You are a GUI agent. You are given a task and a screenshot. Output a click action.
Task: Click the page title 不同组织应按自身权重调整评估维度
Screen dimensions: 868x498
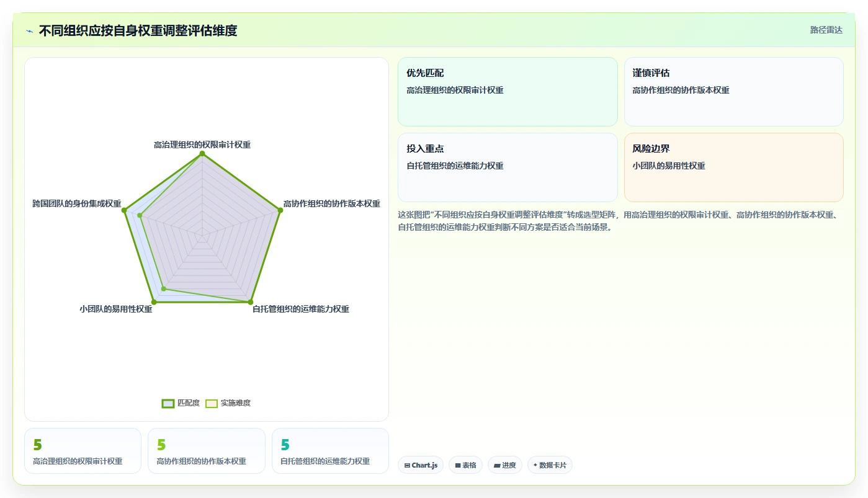[138, 30]
